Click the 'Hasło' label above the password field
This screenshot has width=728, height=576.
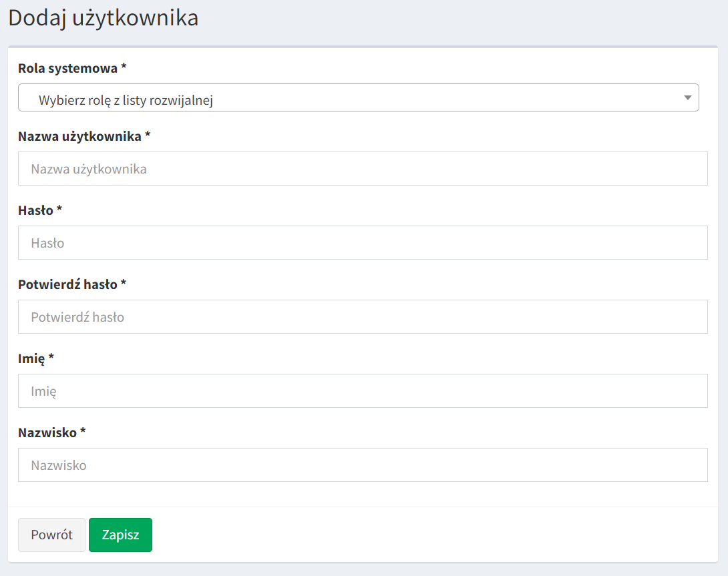(35, 210)
